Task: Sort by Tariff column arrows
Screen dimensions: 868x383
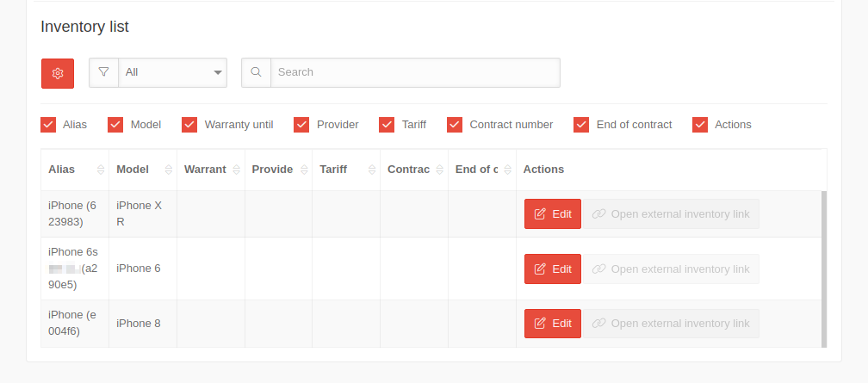Action: click(x=371, y=170)
